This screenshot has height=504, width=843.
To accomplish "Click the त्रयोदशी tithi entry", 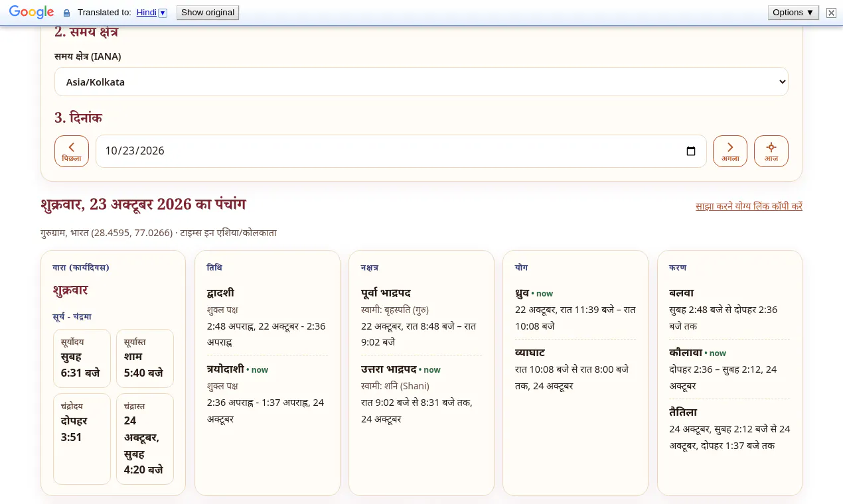I will [x=268, y=394].
